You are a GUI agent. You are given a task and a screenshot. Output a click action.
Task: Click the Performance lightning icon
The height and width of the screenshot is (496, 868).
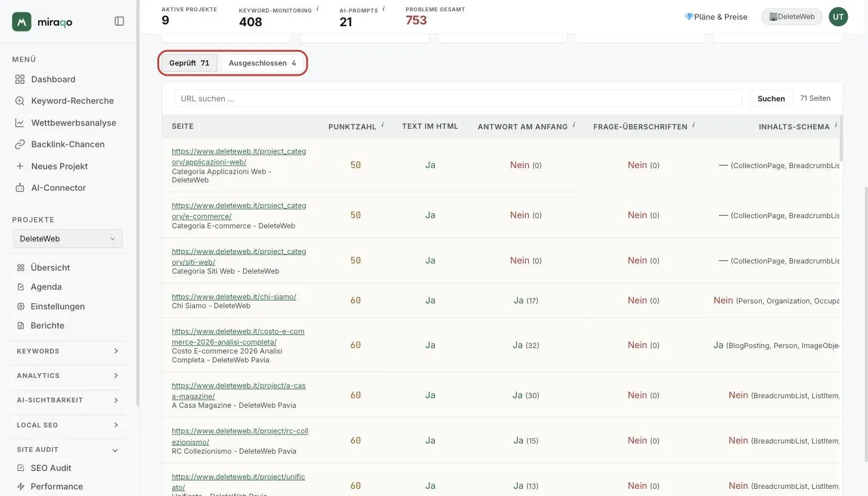pos(21,486)
